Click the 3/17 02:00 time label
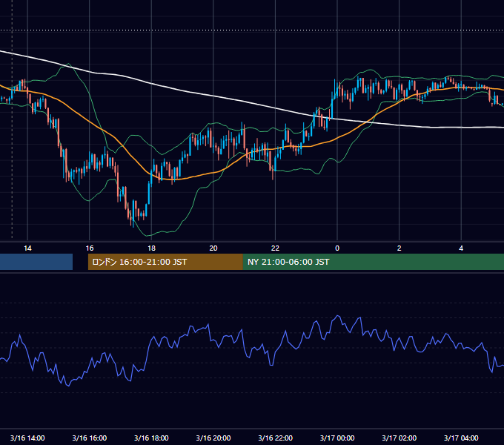 point(399,438)
